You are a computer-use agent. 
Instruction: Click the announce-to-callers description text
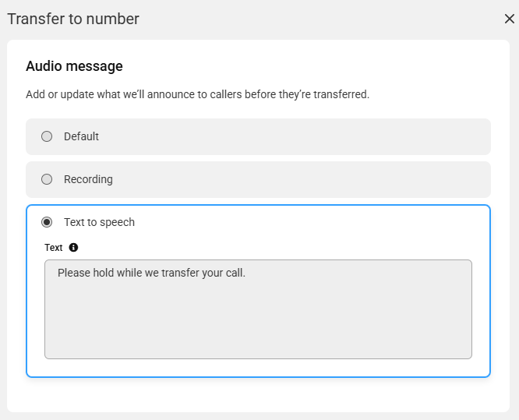[x=197, y=94]
